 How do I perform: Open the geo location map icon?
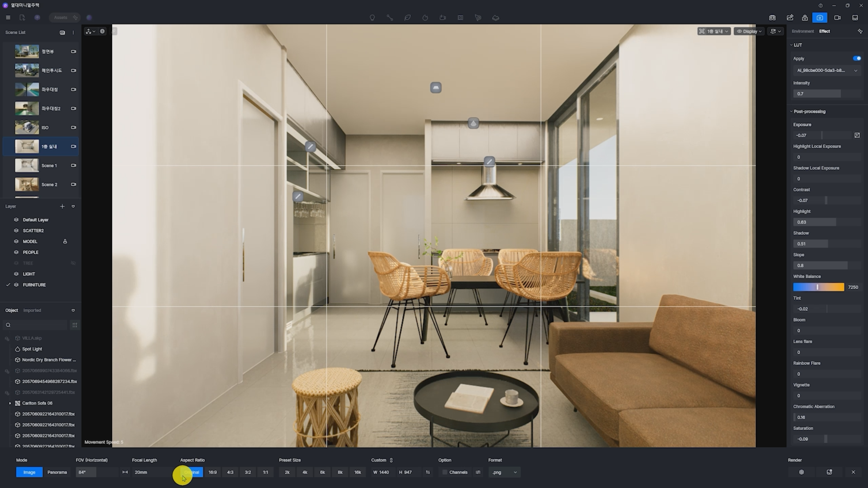[805, 18]
